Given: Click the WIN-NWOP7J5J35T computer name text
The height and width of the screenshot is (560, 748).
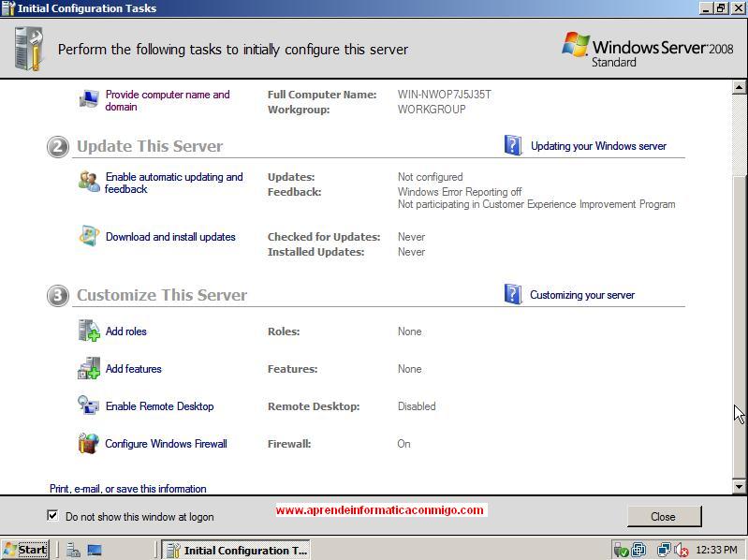Looking at the screenshot, I should coord(444,95).
